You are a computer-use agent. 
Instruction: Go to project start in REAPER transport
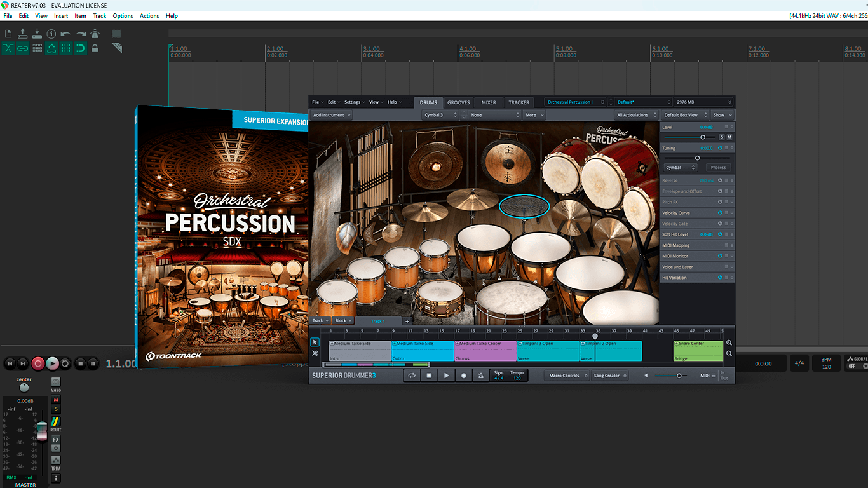pyautogui.click(x=10, y=363)
